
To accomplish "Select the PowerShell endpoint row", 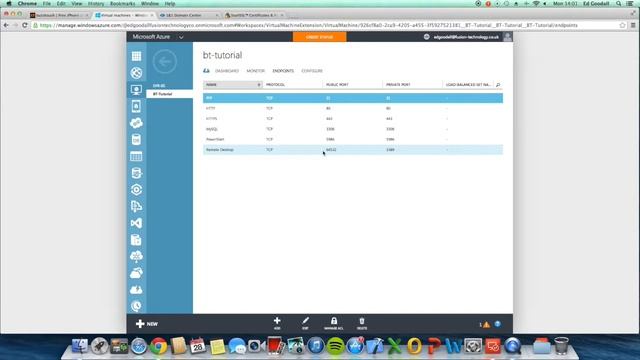I will (353, 140).
